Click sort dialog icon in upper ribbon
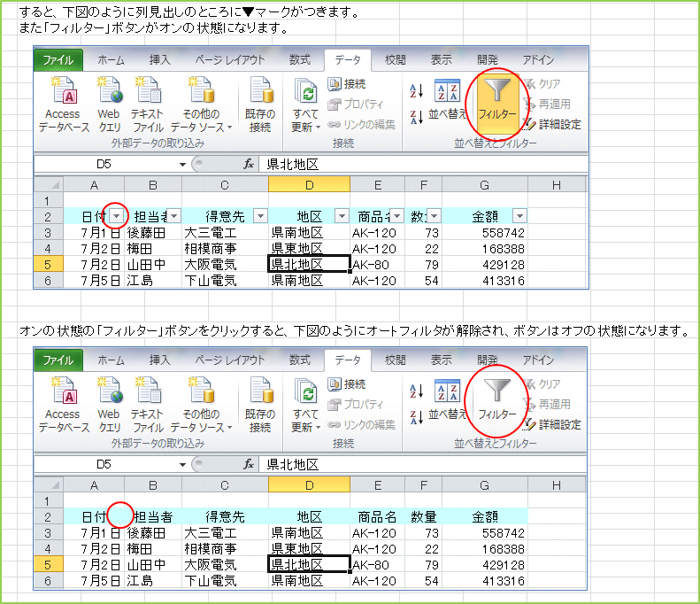Screen dimensions: 700x604 [447, 90]
